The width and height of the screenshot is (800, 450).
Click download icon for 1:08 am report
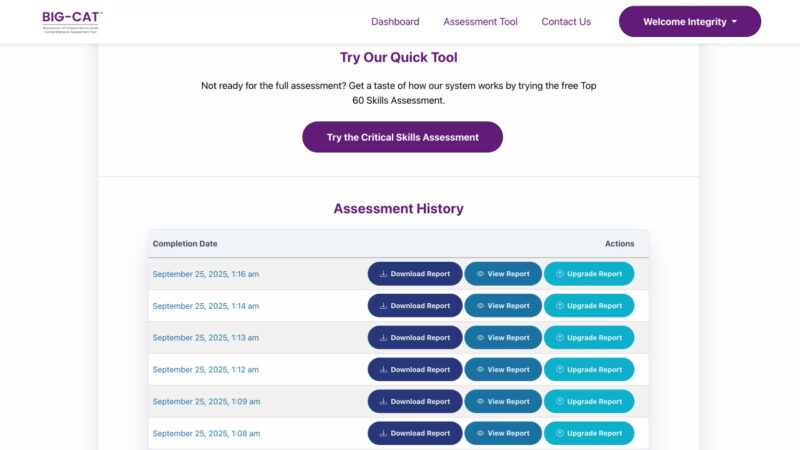[x=384, y=434]
